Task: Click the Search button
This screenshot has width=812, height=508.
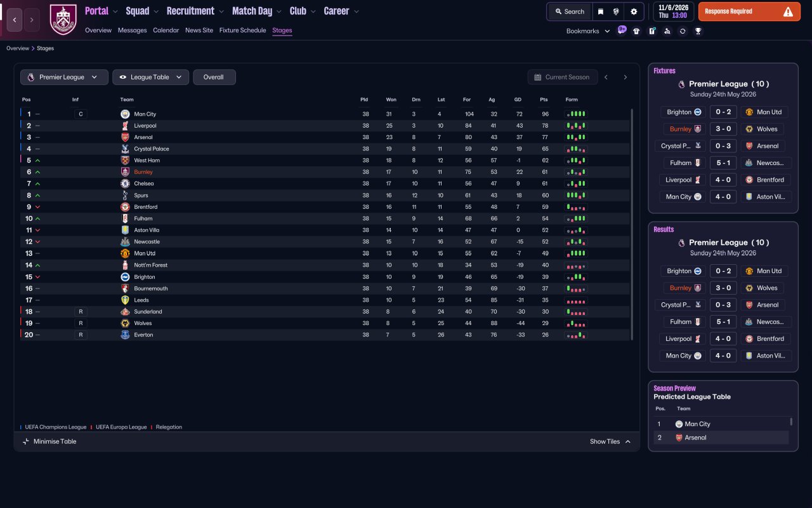Action: click(x=570, y=11)
